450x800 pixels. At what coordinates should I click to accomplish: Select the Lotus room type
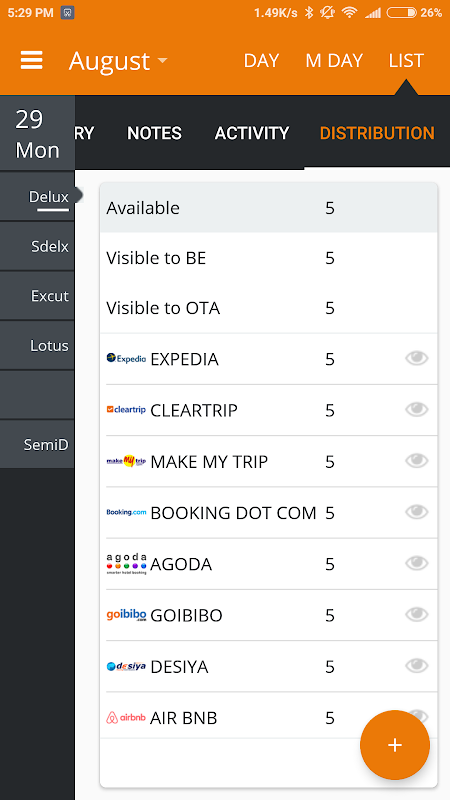tap(37, 345)
